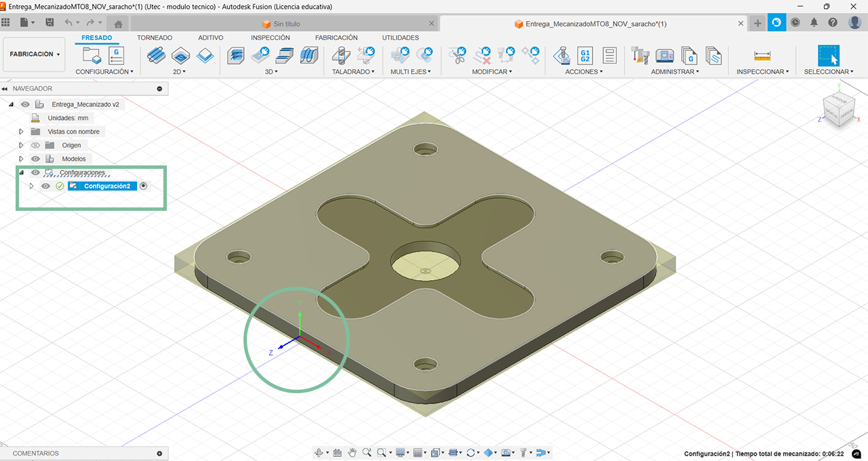This screenshot has height=461, width=868.
Task: Open the MODIFICAR dropdown
Action: (492, 71)
